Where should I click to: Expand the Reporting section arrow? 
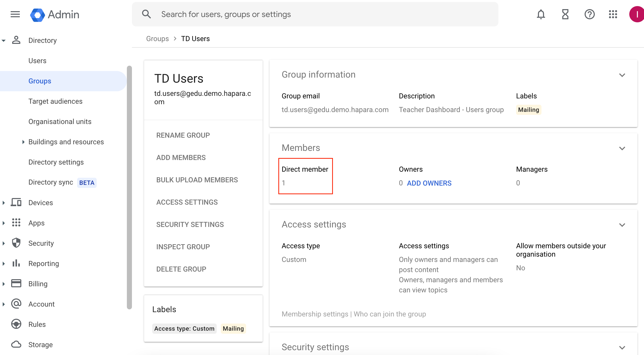click(4, 264)
